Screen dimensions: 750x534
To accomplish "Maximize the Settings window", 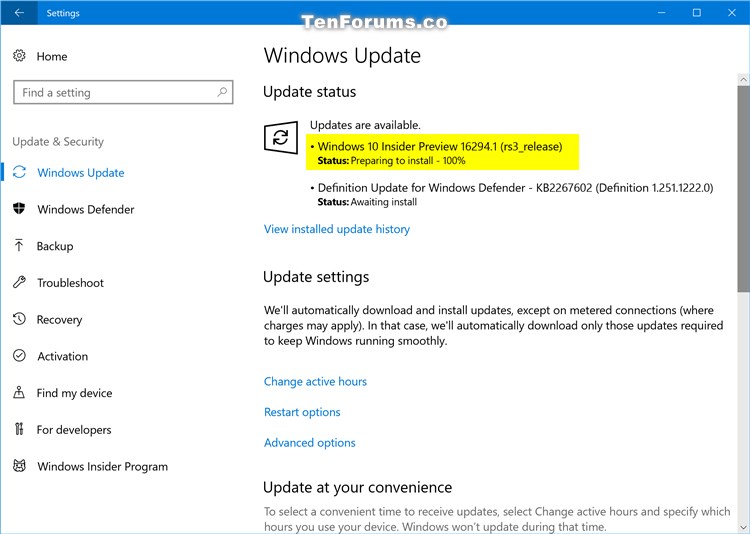I will [x=696, y=13].
